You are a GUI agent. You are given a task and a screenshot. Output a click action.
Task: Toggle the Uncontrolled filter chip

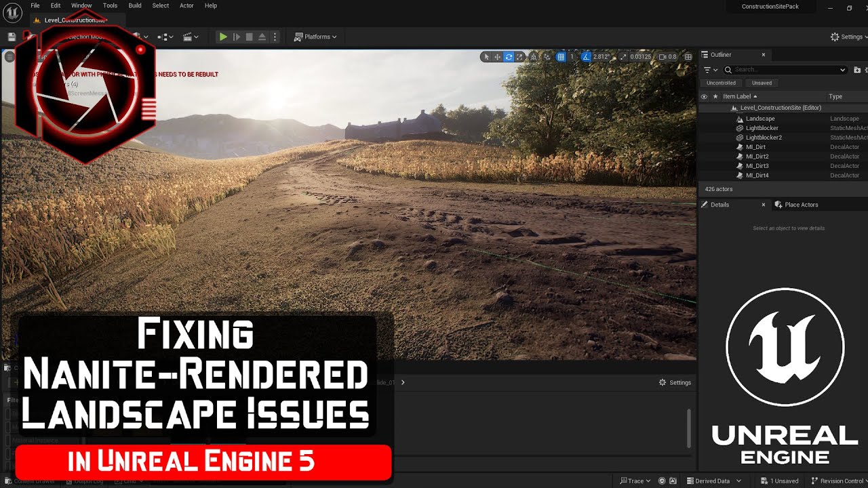tap(721, 83)
